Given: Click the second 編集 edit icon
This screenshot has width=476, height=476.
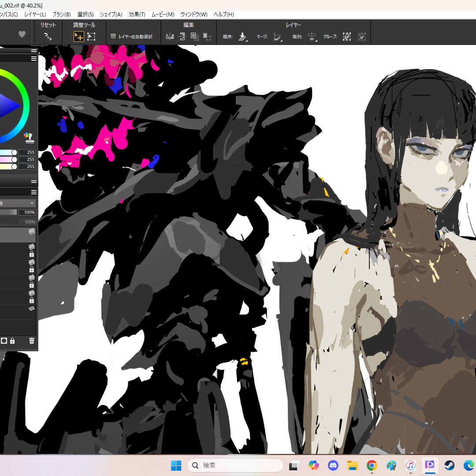Looking at the screenshot, I should tap(182, 37).
